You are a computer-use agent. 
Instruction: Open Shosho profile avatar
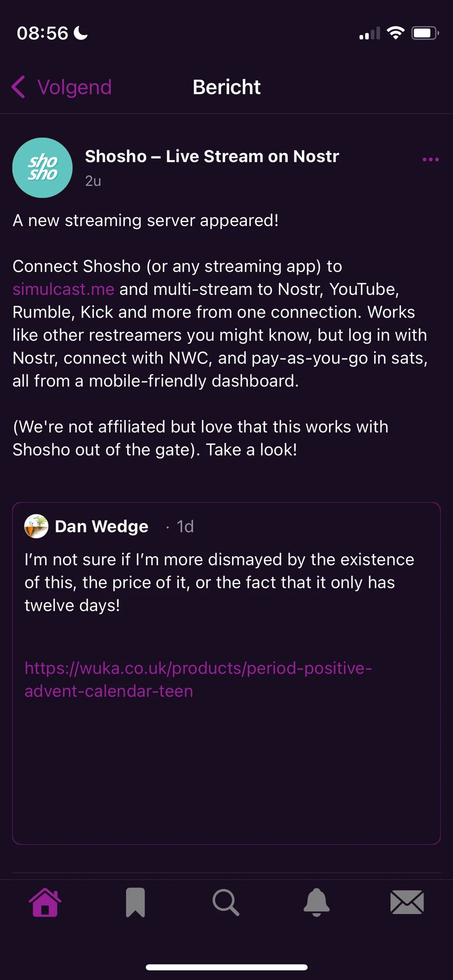42,168
